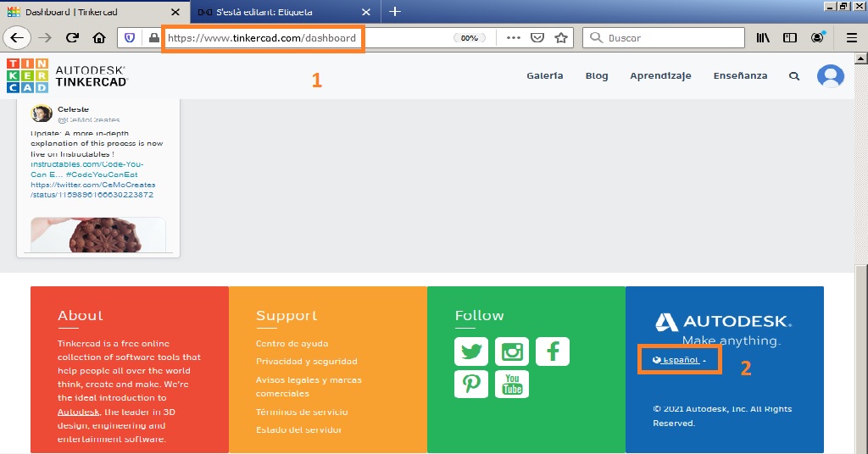Open the instructables.com/Code-You-Can-E… link
The image size is (868, 454).
point(87,169)
